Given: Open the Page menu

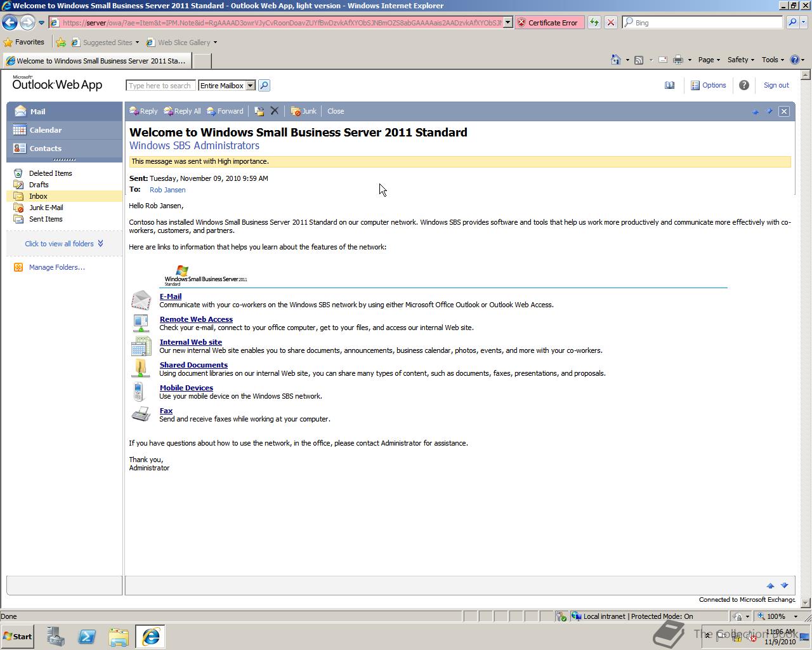Looking at the screenshot, I should coord(709,60).
